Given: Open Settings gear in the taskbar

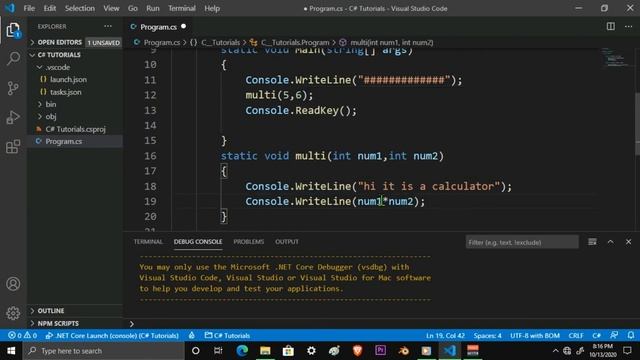Looking at the screenshot, I should tap(311, 351).
